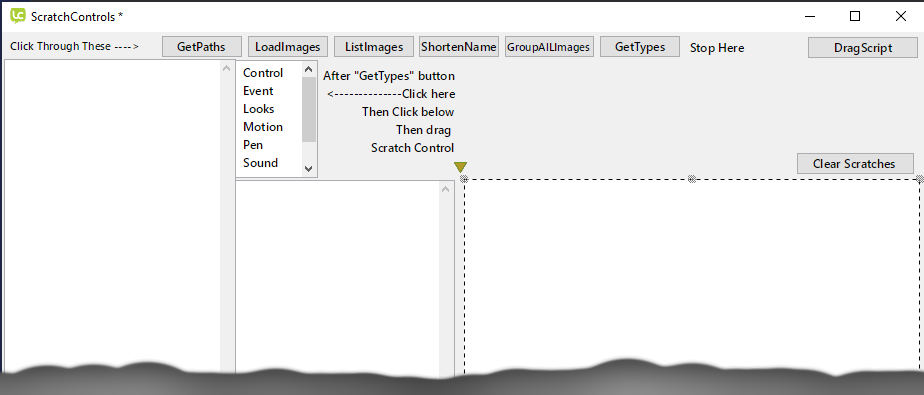Screen dimensions: 924x395
Task: Click the GroupAllImages button
Action: point(549,47)
